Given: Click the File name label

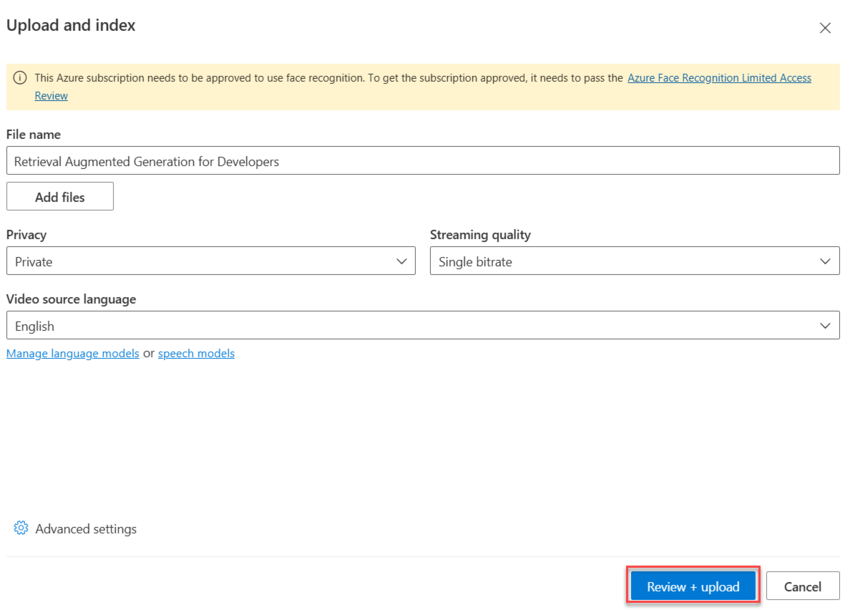Looking at the screenshot, I should [x=34, y=134].
